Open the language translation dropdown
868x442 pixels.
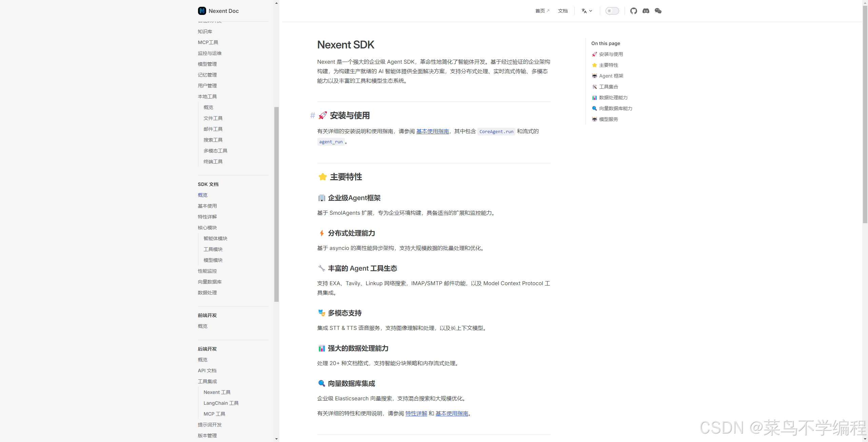tap(587, 11)
